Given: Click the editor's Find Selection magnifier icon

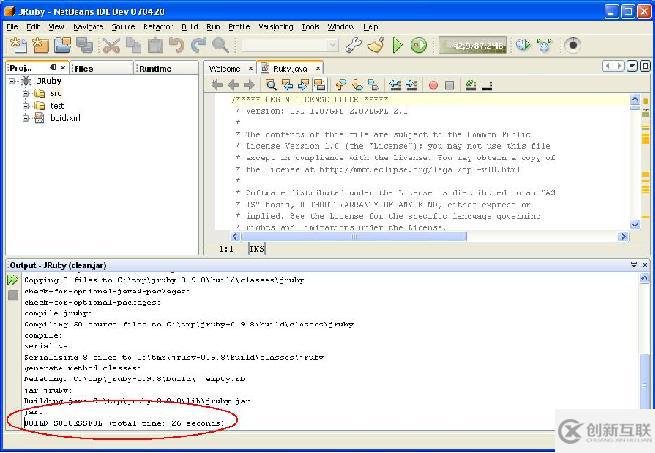Looking at the screenshot, I should click(271, 85).
